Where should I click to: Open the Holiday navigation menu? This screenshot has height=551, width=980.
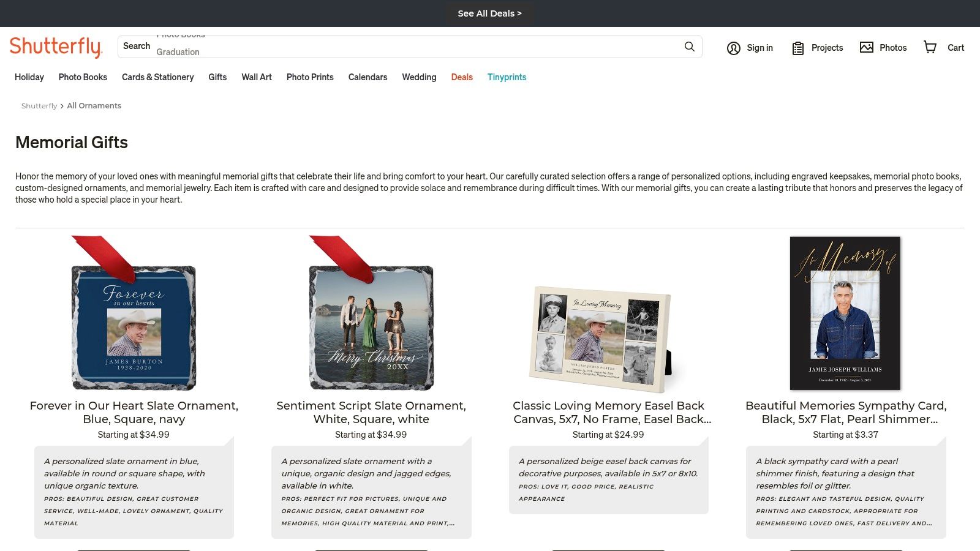click(x=29, y=77)
